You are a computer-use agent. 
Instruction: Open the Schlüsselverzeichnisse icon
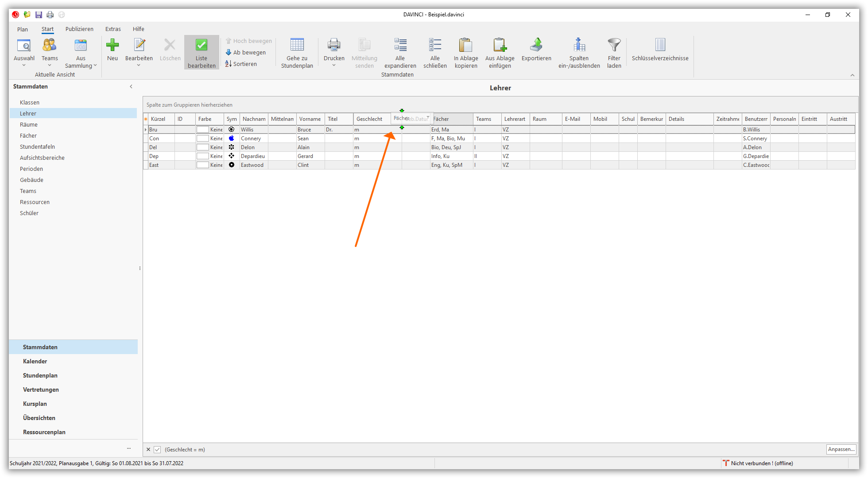(x=660, y=45)
